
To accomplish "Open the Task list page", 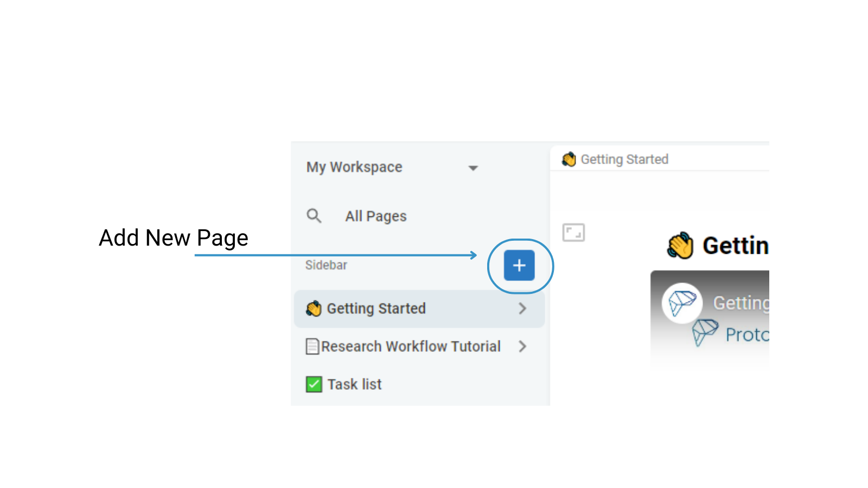I will (354, 384).
